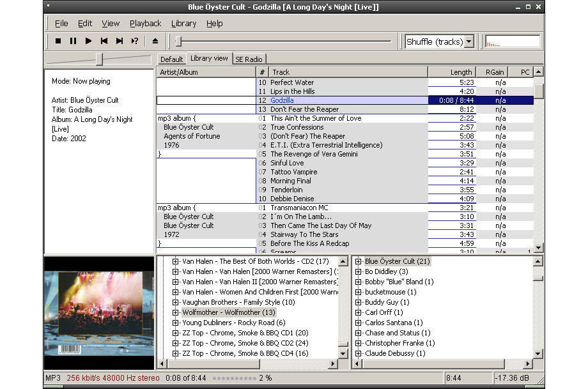Open the Edit menu
The width and height of the screenshot is (588, 389).
coord(85,24)
